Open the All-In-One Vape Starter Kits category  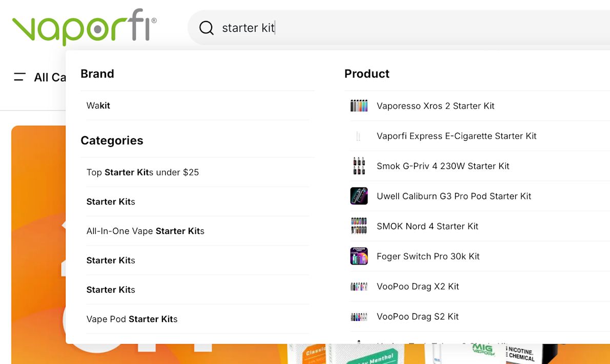pyautogui.click(x=145, y=231)
